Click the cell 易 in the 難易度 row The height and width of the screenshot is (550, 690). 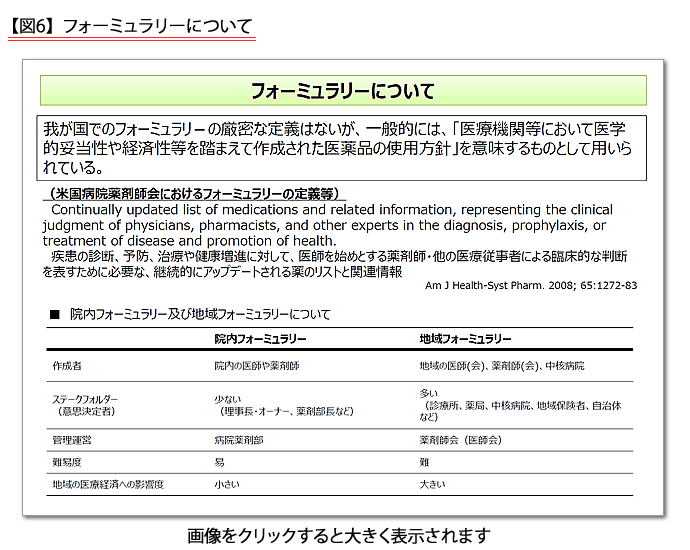pos(219,462)
